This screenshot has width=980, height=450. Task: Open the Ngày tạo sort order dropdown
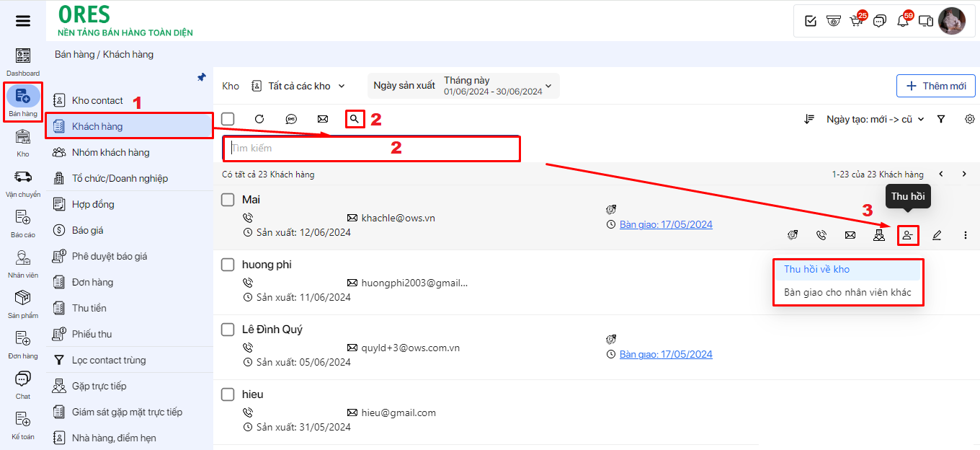[x=875, y=119]
